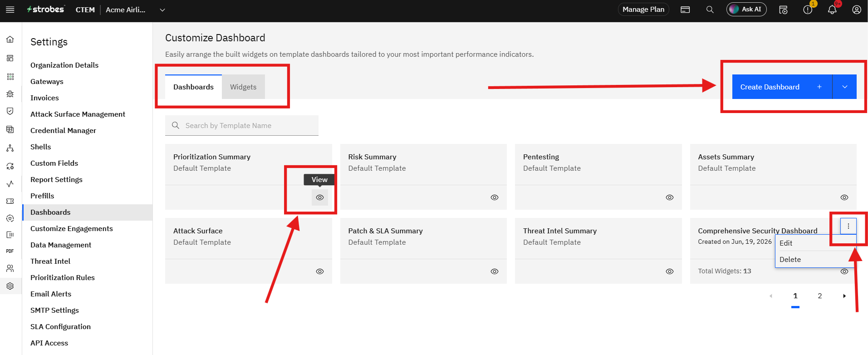Open the activity pulse icon in left rail
Viewport: 868px width, 355px height.
[x=10, y=184]
